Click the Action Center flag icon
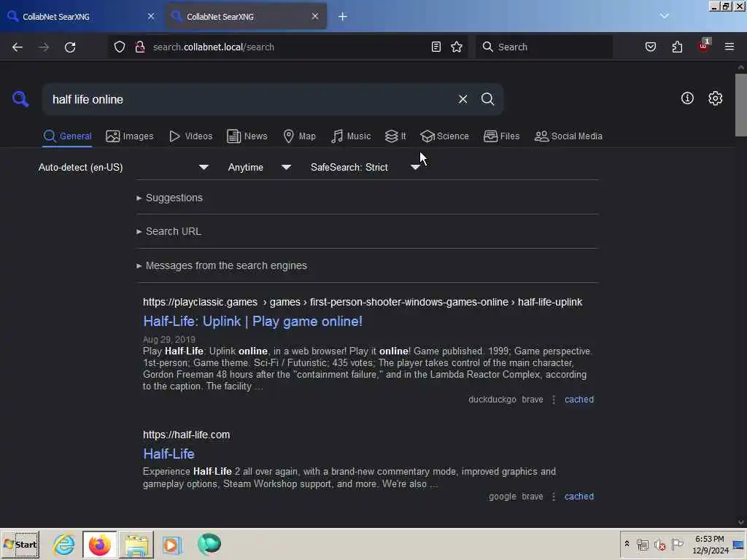Image resolution: width=747 pixels, height=560 pixels. (x=676, y=544)
